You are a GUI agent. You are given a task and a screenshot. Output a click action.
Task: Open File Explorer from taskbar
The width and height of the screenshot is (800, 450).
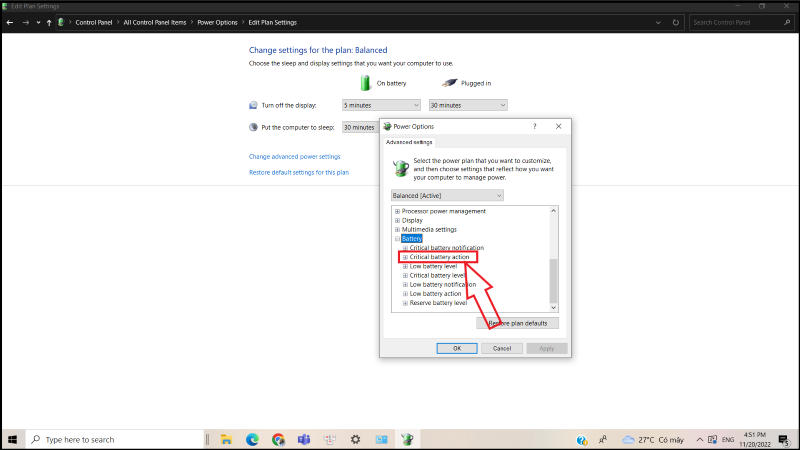[226, 439]
